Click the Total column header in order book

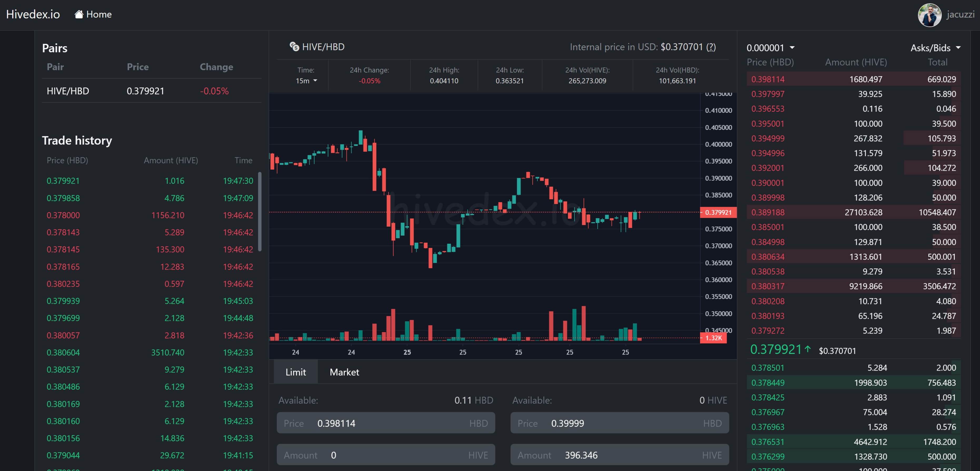(x=937, y=62)
